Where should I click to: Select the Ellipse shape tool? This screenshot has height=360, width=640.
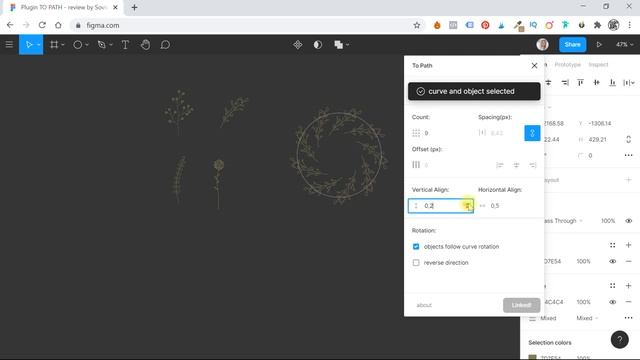pyautogui.click(x=78, y=44)
